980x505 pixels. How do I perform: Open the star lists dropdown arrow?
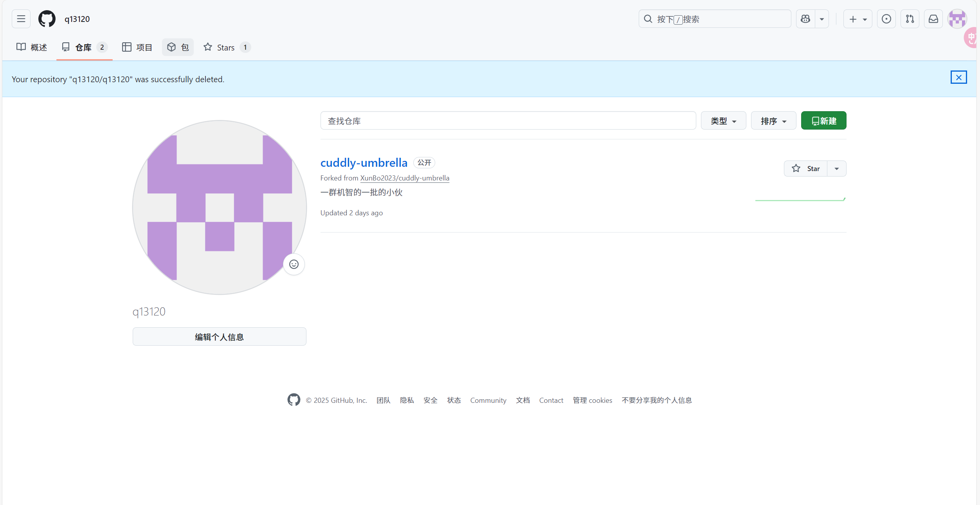tap(836, 168)
